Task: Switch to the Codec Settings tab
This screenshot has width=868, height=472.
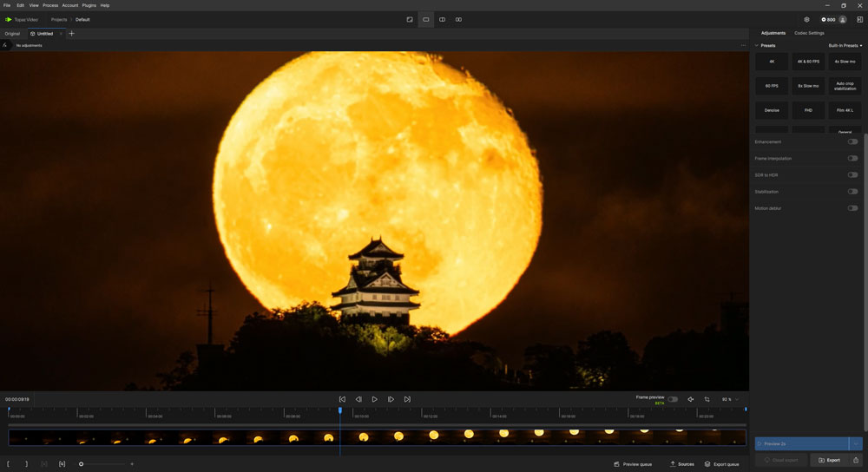Action: pyautogui.click(x=809, y=33)
